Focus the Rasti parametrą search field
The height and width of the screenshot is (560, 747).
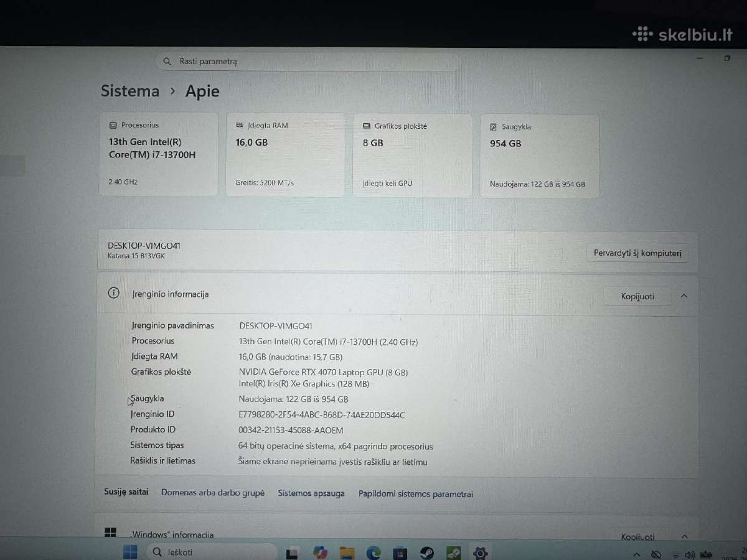(309, 62)
